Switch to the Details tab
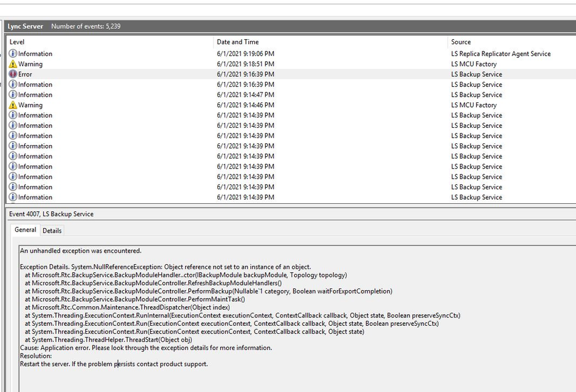Viewport: 576px width, 392px height. (52, 230)
